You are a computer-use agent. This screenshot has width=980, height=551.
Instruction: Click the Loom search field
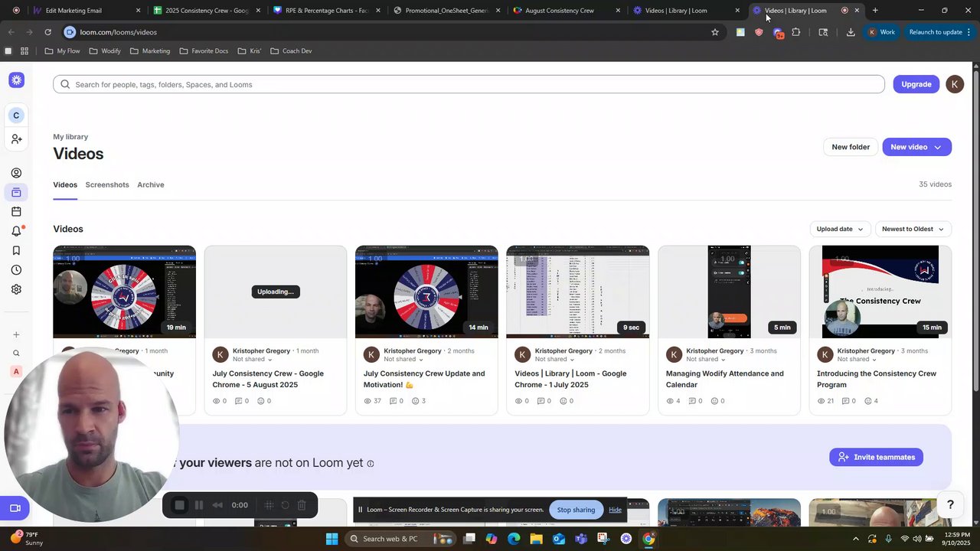click(469, 84)
